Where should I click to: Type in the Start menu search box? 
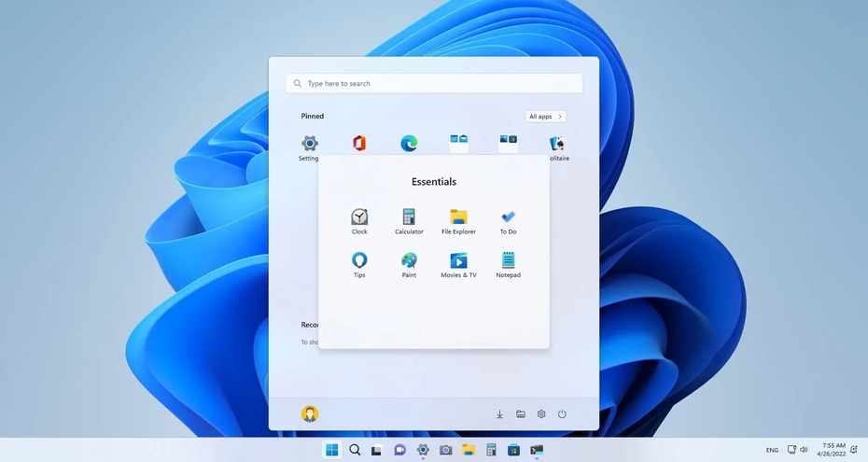(434, 83)
